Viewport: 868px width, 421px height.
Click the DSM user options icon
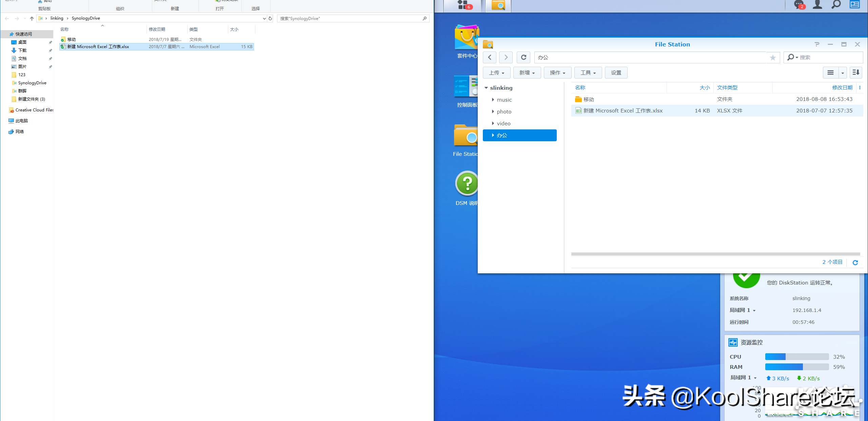point(817,5)
